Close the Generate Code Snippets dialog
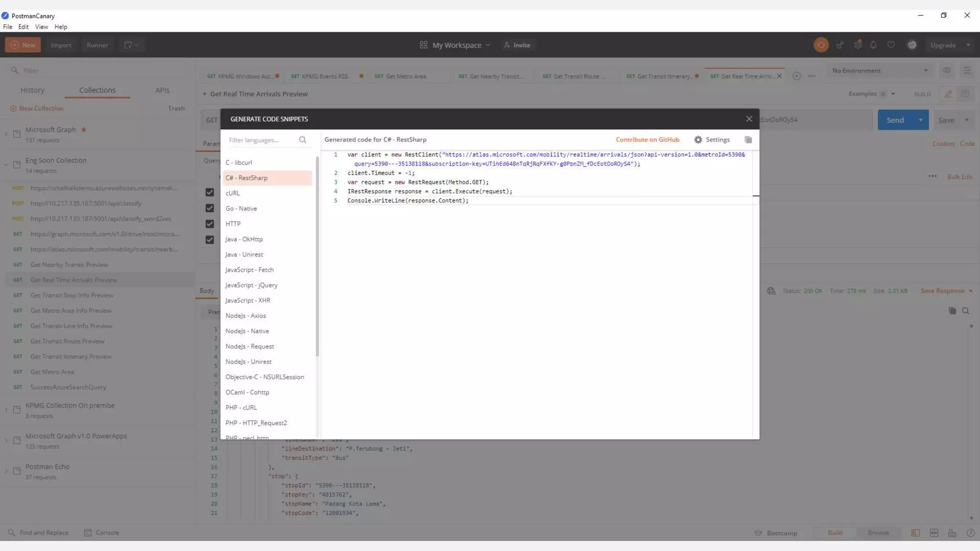 [x=749, y=119]
